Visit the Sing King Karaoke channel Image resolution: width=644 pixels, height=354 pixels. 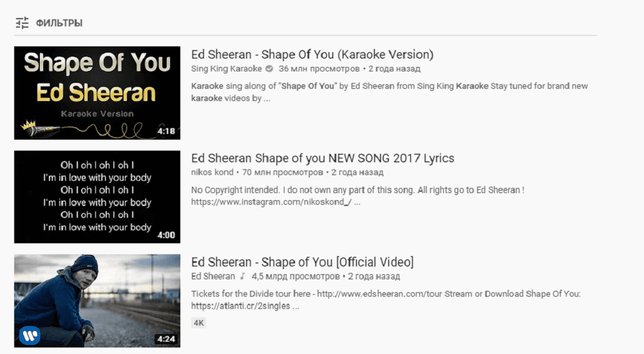click(226, 69)
